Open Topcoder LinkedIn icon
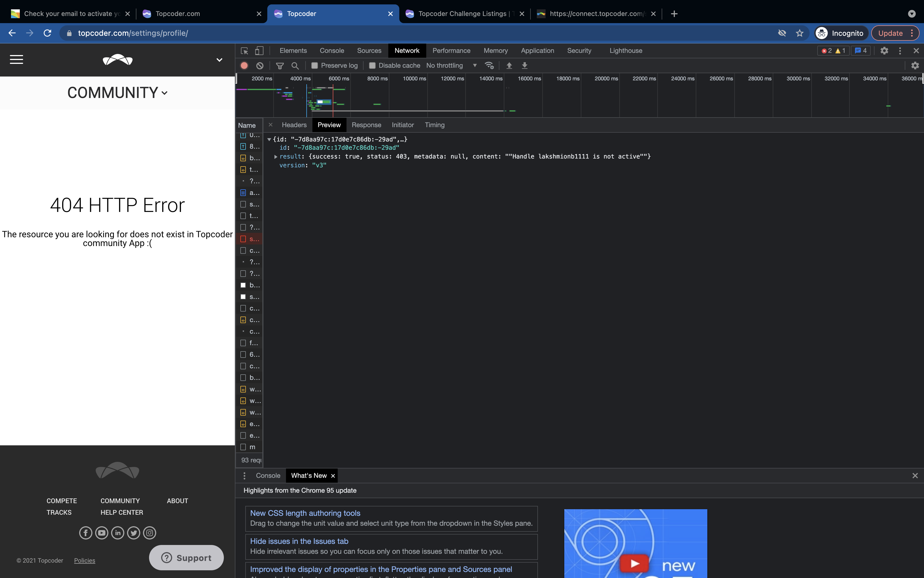924x578 pixels. [x=118, y=533]
